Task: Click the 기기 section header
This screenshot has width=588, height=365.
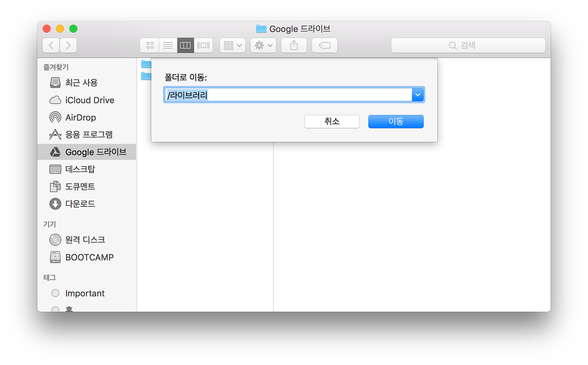Action: tap(50, 224)
